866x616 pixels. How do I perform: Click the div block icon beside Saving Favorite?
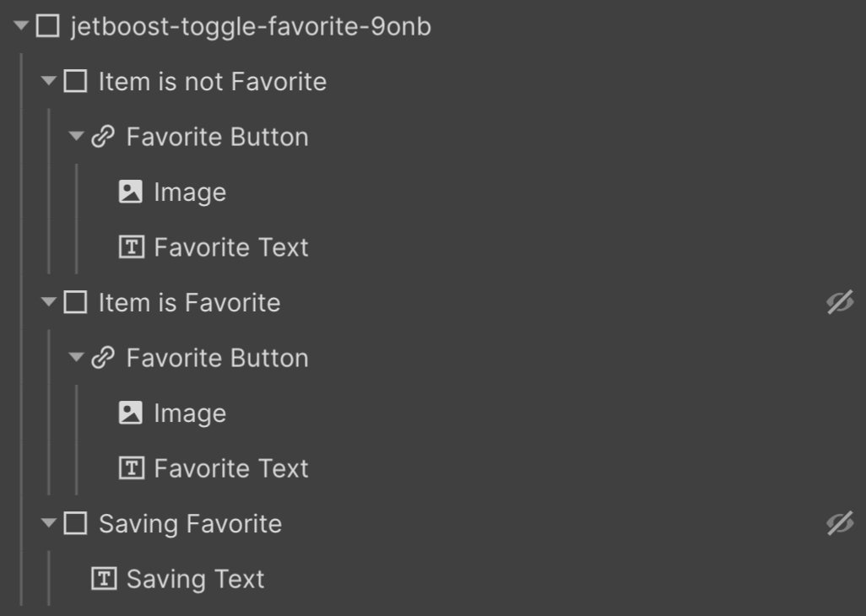pyautogui.click(x=76, y=523)
